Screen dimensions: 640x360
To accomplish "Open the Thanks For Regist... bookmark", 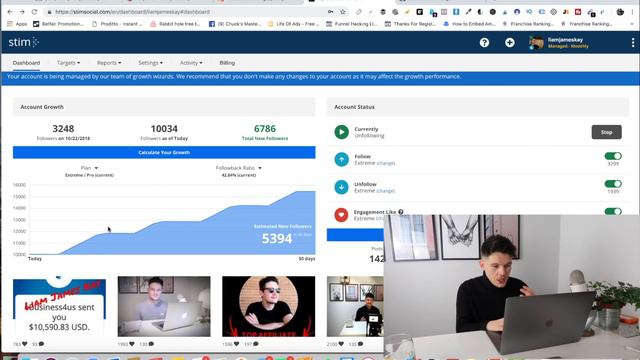I will tap(411, 24).
